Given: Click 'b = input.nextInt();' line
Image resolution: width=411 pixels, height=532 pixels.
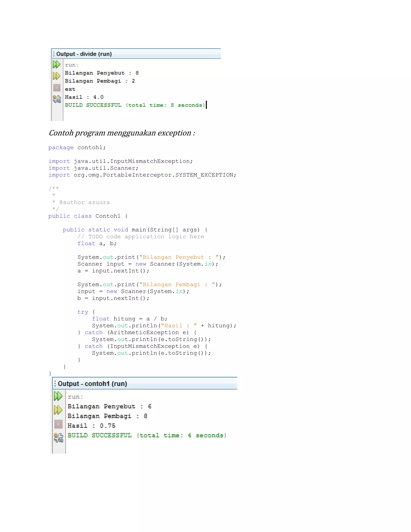Looking at the screenshot, I should click(x=113, y=298).
